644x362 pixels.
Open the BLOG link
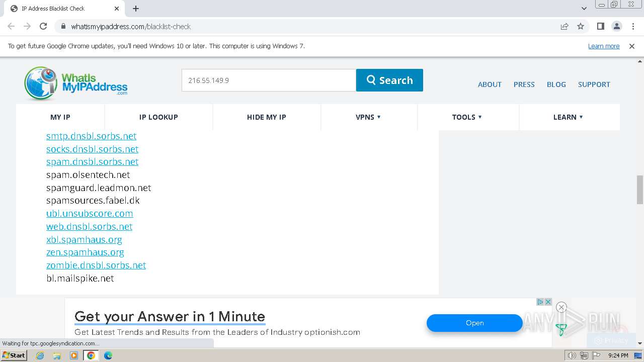tap(556, 84)
